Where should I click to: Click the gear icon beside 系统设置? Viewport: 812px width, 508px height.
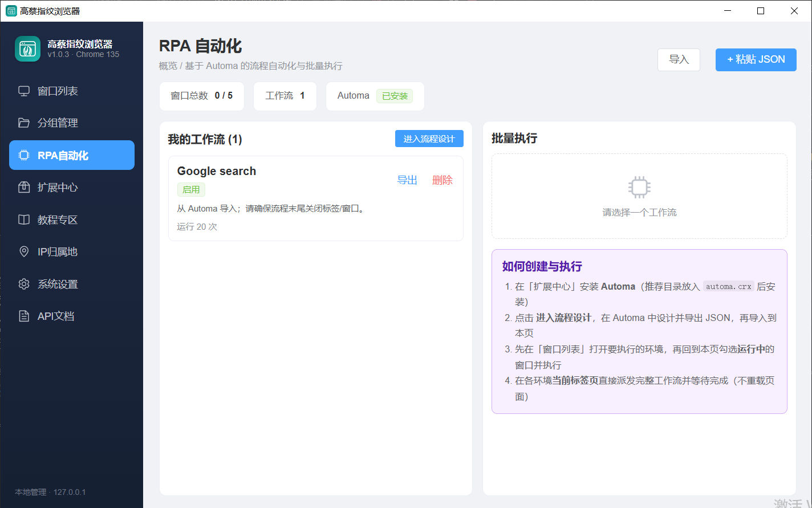click(24, 284)
